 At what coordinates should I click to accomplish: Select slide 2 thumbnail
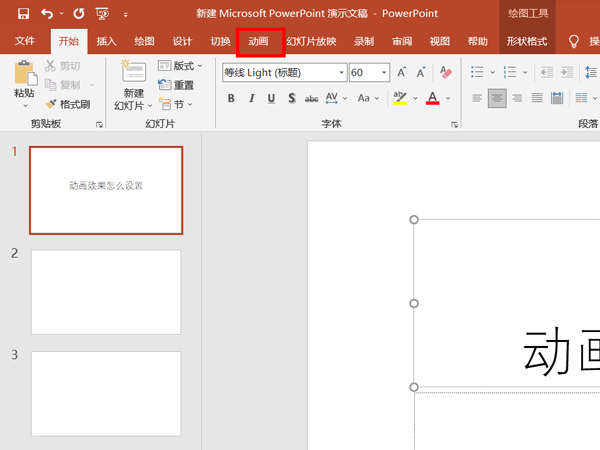click(x=106, y=292)
